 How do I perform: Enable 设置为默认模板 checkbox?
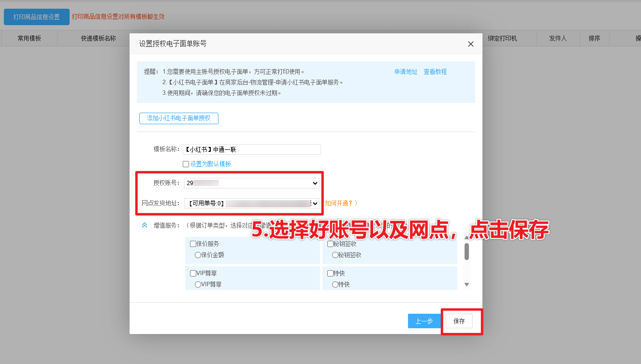click(186, 164)
